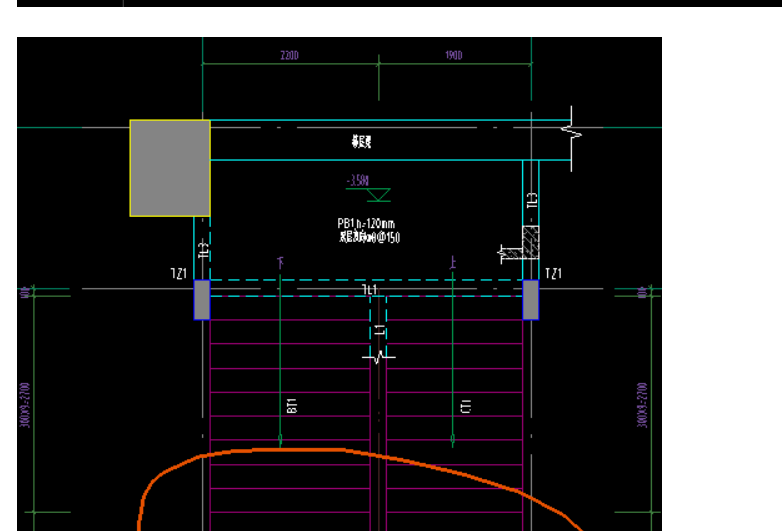Click the 1900 dimension label

pos(454,55)
